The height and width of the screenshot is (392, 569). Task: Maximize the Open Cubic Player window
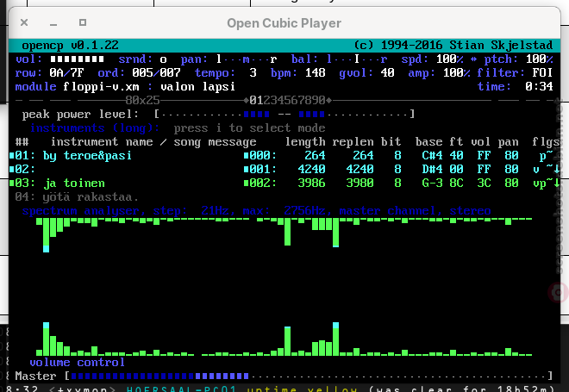83,22
